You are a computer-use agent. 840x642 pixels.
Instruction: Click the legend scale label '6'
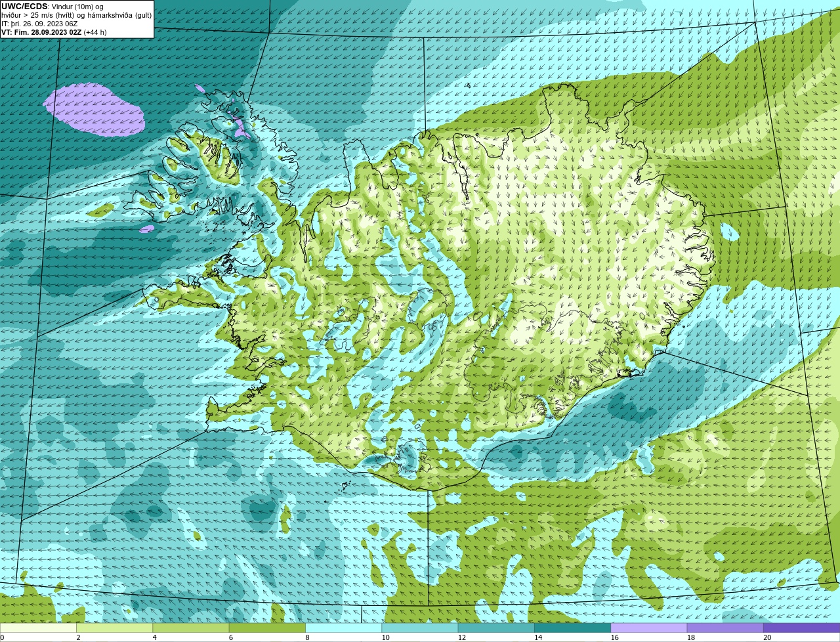[x=231, y=637]
